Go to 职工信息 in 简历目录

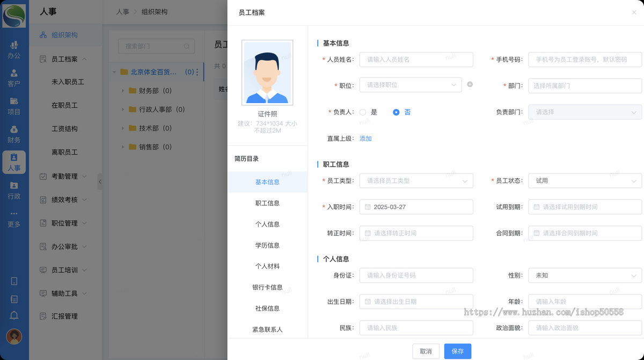tap(267, 203)
